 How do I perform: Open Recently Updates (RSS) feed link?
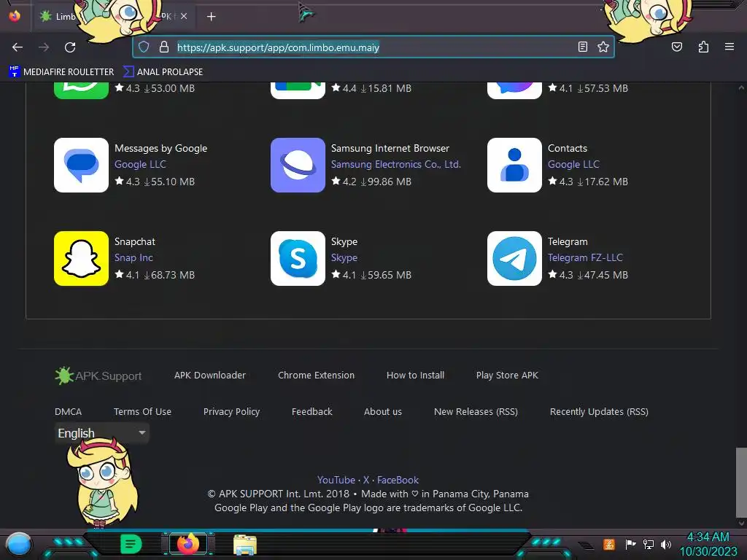pyautogui.click(x=600, y=412)
